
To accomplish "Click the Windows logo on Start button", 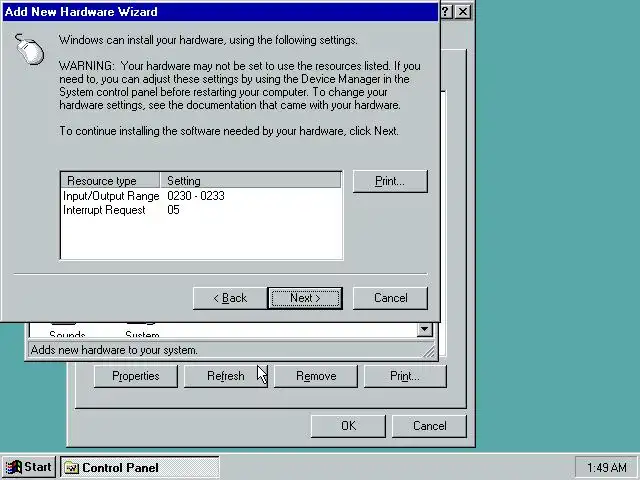I will click(13, 467).
